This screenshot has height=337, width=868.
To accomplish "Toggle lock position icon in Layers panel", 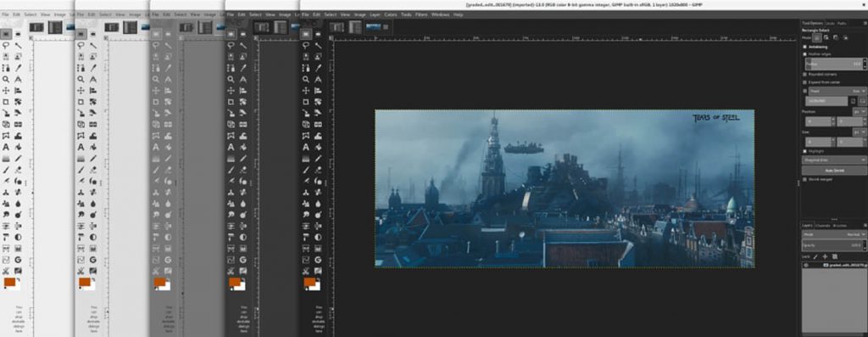I will pos(825,256).
